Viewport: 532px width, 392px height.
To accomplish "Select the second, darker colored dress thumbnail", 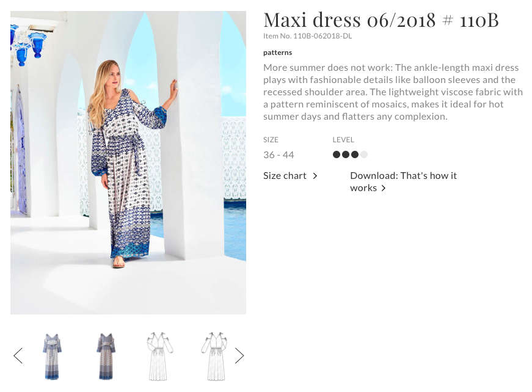I will pyautogui.click(x=106, y=355).
